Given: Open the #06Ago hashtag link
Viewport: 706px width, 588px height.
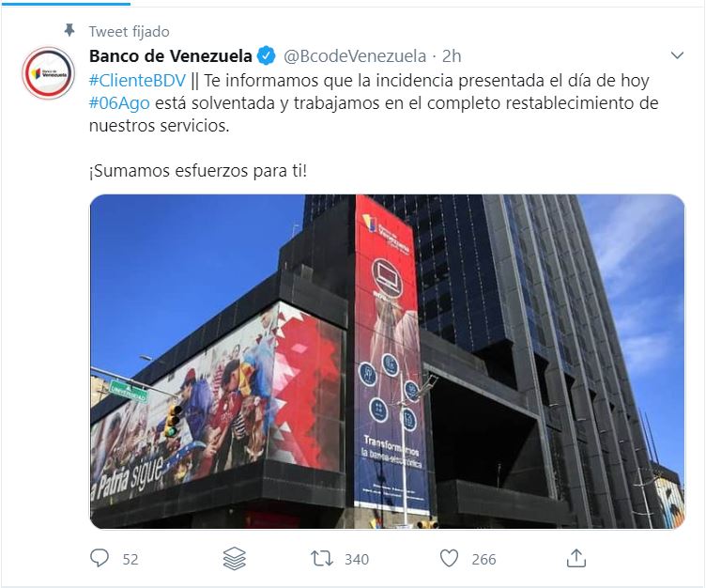Looking at the screenshot, I should [119, 103].
